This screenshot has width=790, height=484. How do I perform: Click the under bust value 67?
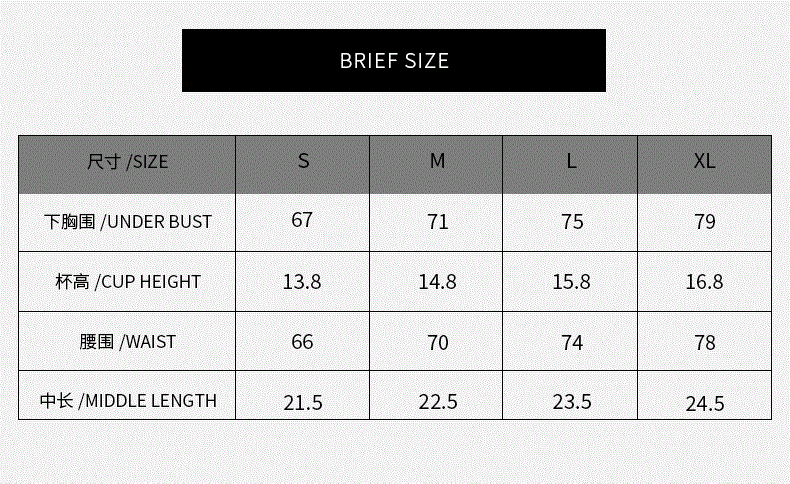pyautogui.click(x=303, y=220)
